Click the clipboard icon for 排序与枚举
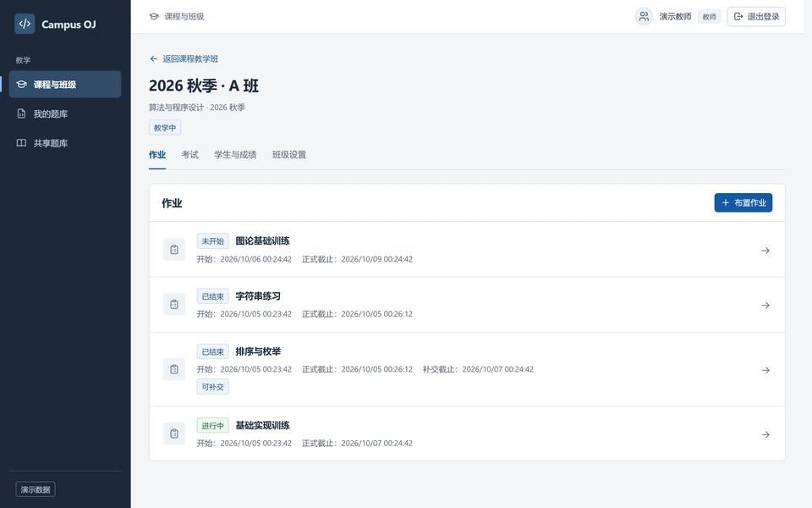Image resolution: width=812 pixels, height=508 pixels. 174,369
